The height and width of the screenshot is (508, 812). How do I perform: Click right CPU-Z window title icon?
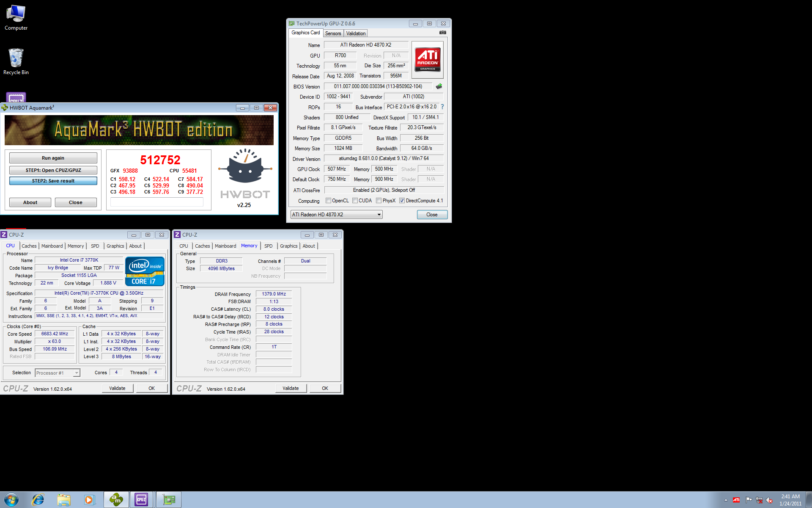click(x=177, y=235)
